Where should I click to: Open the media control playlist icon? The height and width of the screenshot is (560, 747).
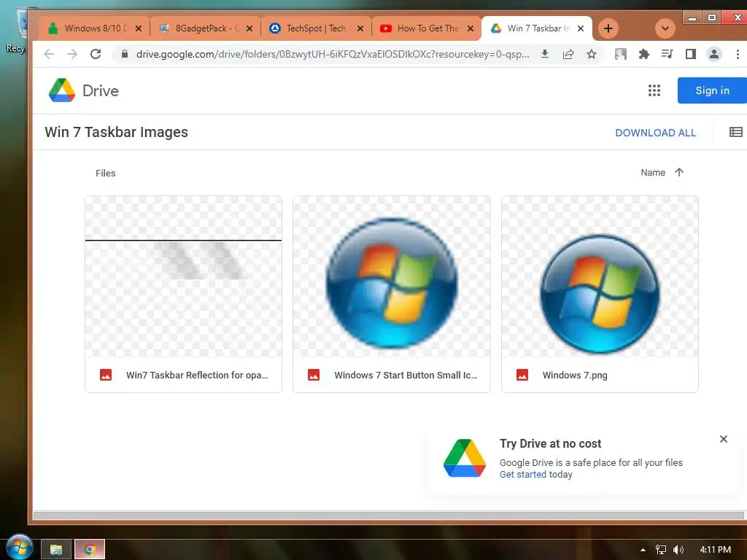[x=667, y=54]
